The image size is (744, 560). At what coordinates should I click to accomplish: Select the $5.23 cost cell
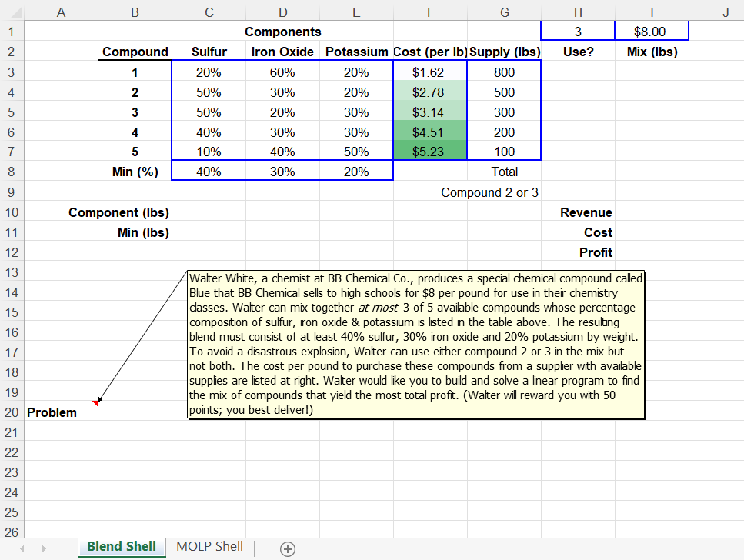[430, 152]
